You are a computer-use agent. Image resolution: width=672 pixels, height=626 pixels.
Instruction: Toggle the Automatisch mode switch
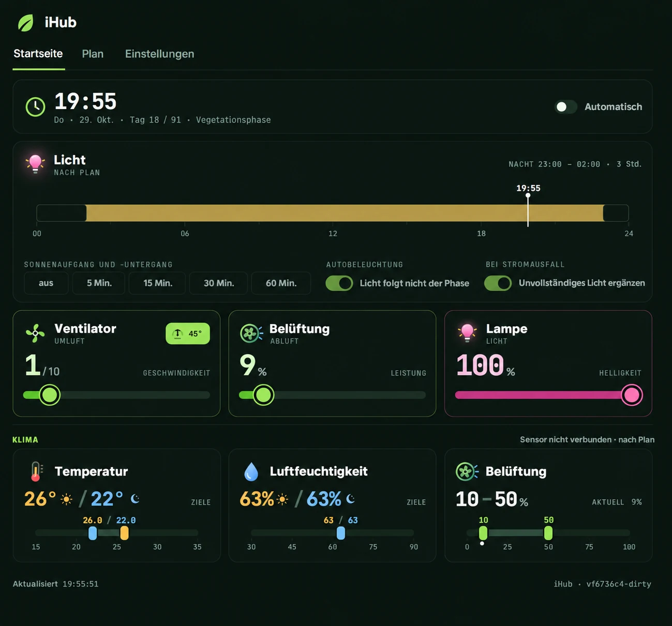coord(565,107)
